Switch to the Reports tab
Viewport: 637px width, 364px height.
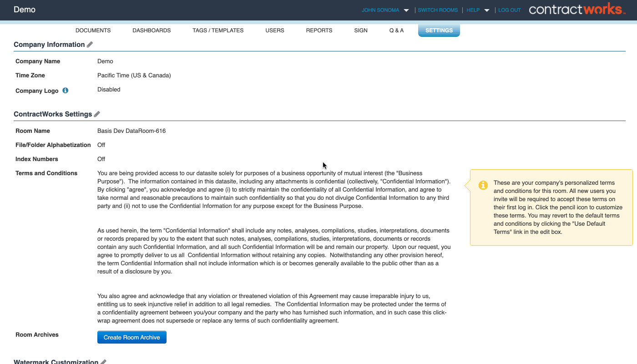click(x=319, y=30)
